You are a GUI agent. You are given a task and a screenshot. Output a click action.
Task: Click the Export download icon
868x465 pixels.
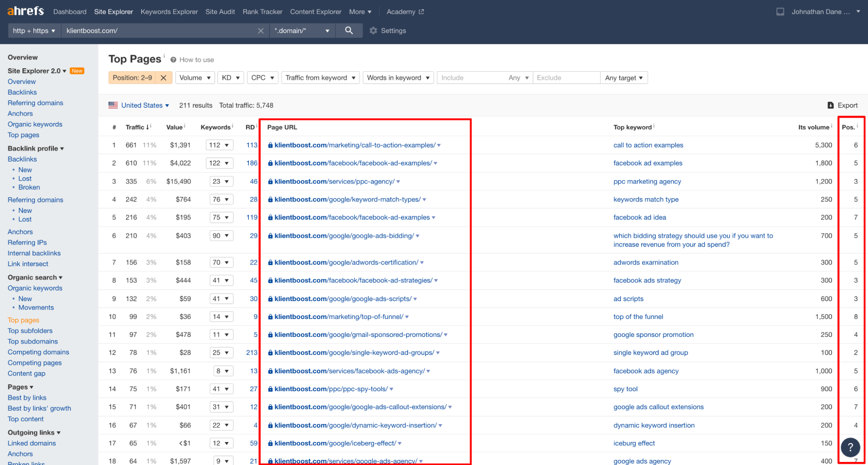click(830, 105)
